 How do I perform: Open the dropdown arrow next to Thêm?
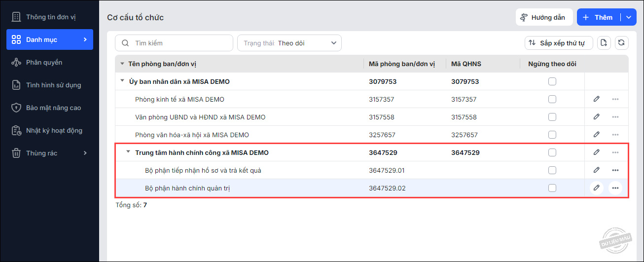click(628, 17)
